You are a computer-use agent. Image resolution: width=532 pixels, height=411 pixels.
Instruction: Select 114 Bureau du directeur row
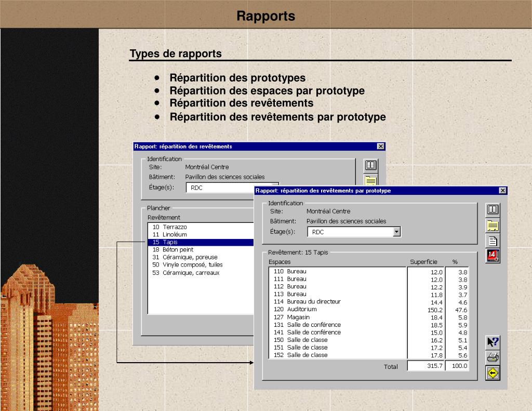[x=337, y=301]
